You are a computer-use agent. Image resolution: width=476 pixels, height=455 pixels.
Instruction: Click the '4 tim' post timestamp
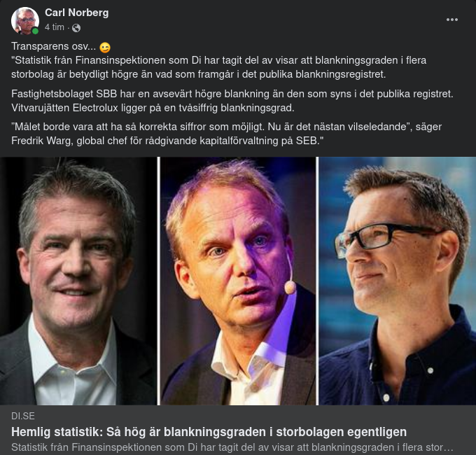(54, 27)
